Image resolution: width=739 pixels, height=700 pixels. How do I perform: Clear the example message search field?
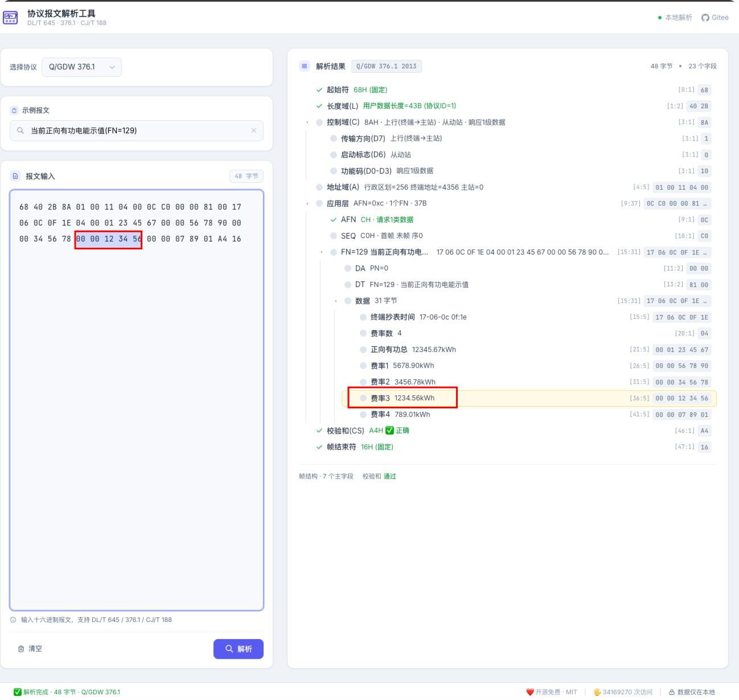254,130
